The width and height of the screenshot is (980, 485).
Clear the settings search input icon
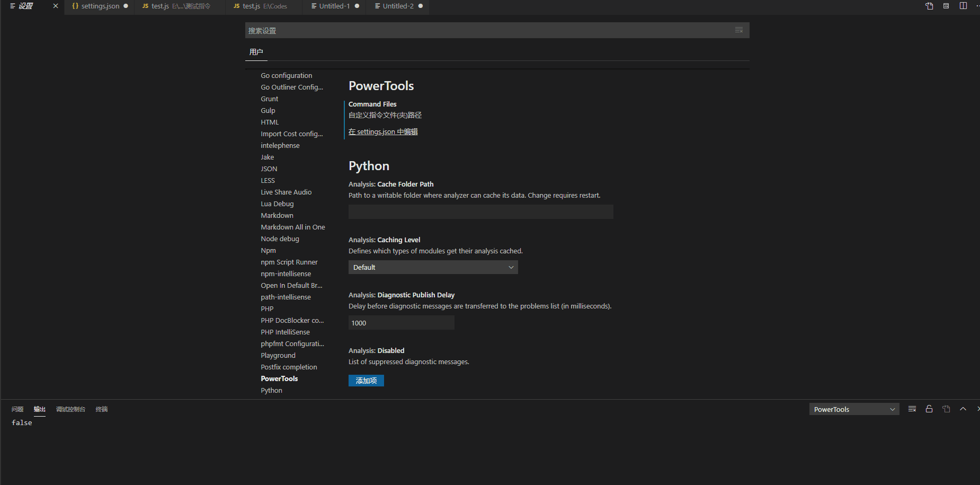[739, 30]
